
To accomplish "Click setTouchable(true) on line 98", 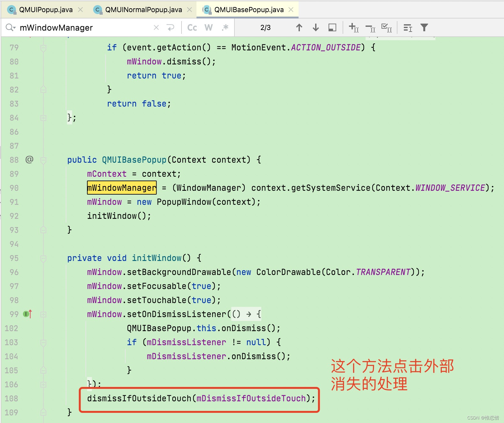I will point(171,300).
